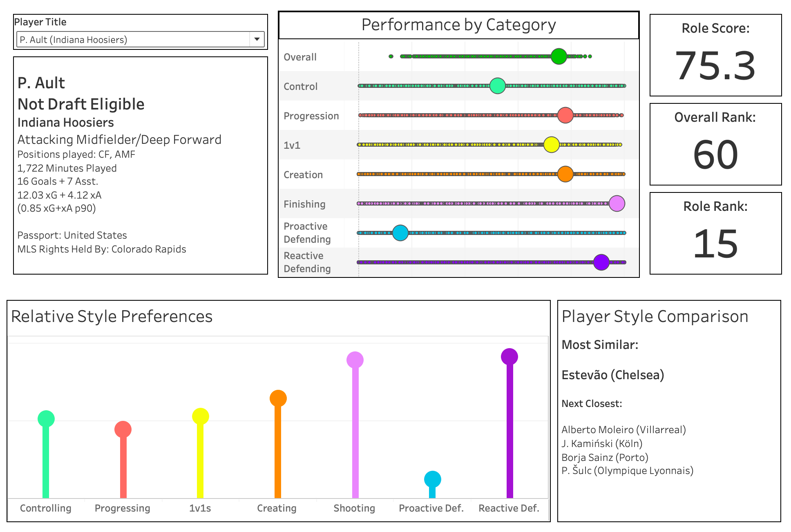Click the large purple Reactive Defending marker
This screenshot has height=532, width=791.
[x=601, y=262]
